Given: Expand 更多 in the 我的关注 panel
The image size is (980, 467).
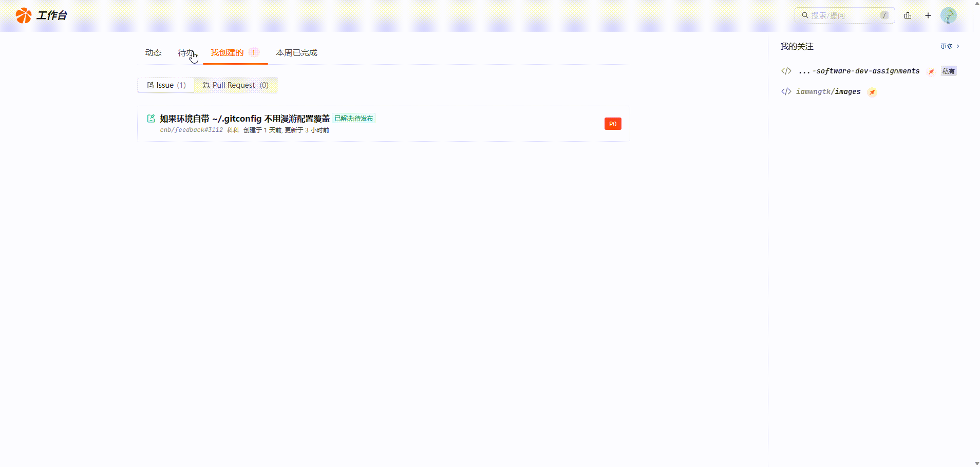Looking at the screenshot, I should pos(948,46).
